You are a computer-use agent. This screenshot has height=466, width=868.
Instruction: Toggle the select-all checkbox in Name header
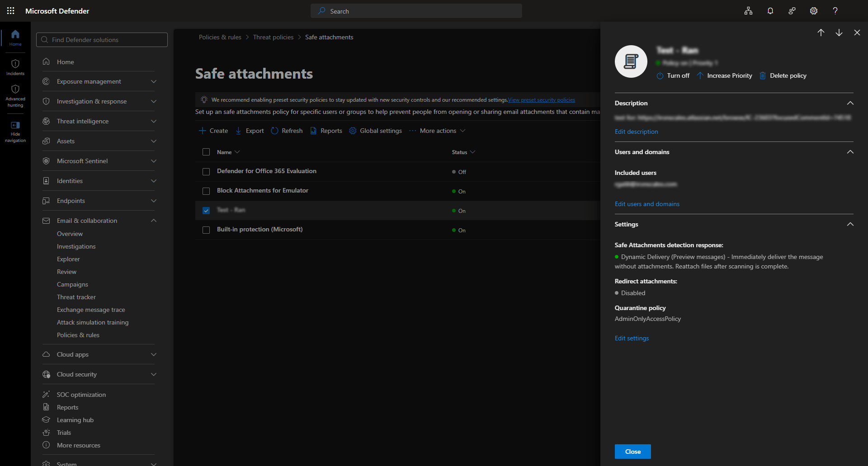tap(206, 152)
